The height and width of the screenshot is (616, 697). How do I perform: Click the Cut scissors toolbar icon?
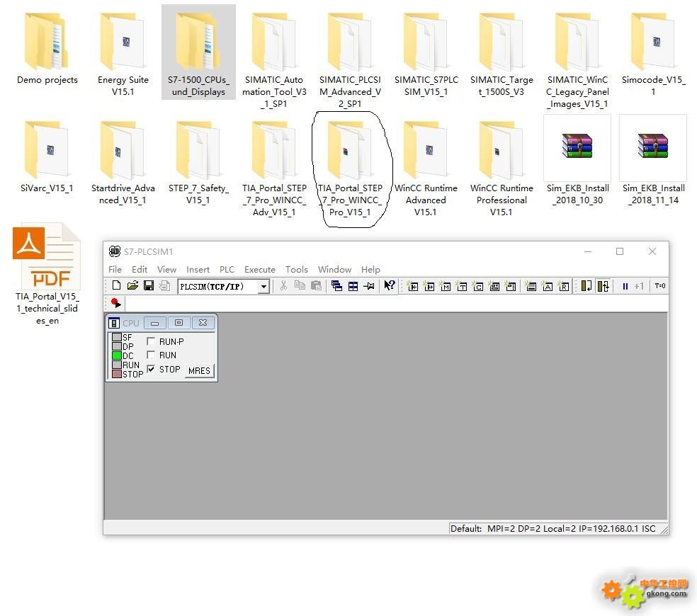pos(283,286)
